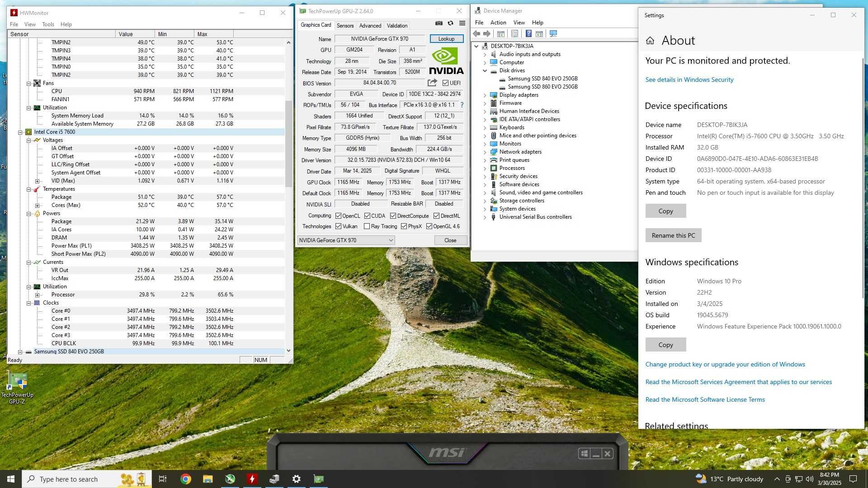
Task: Click the BIOS share/export icon in GPU-Z
Action: (432, 83)
